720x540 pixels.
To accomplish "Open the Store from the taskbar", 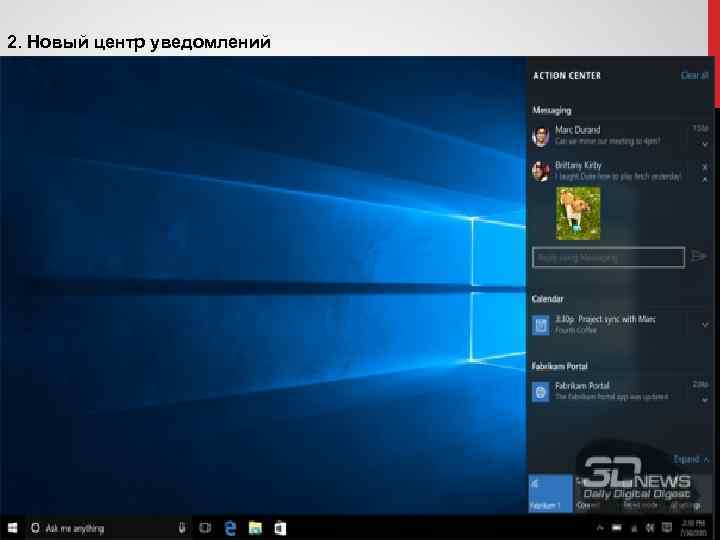I will point(280,528).
